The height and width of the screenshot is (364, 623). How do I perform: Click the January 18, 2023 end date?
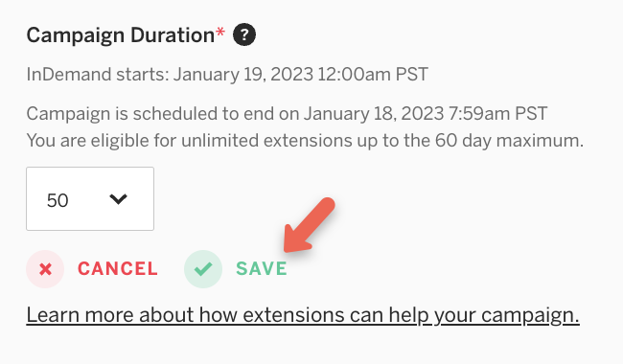(x=374, y=114)
